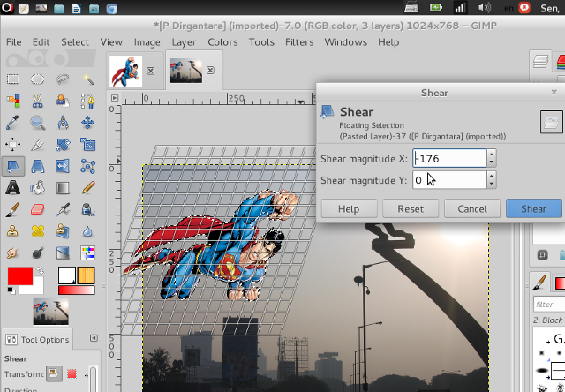
Task: Select the Perspective tool
Action: 37,166
